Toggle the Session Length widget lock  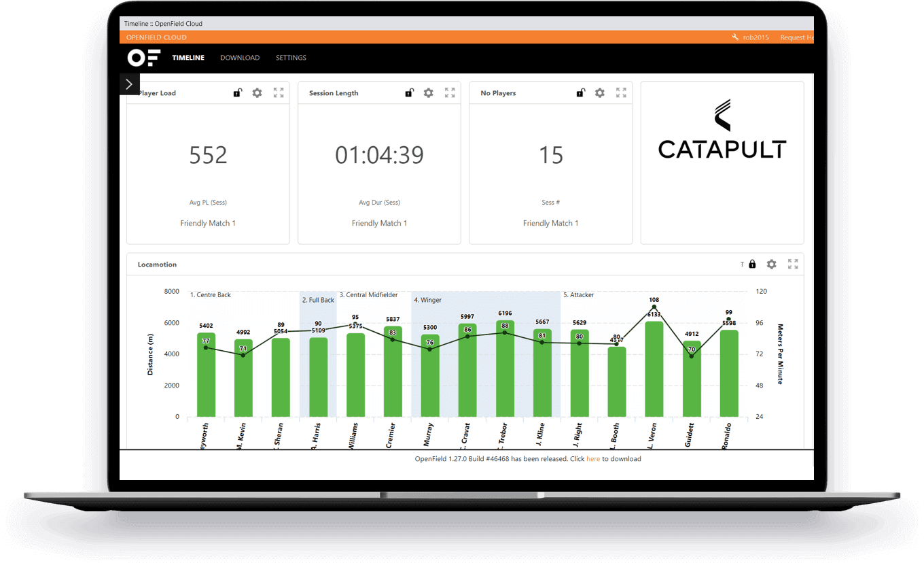click(409, 93)
